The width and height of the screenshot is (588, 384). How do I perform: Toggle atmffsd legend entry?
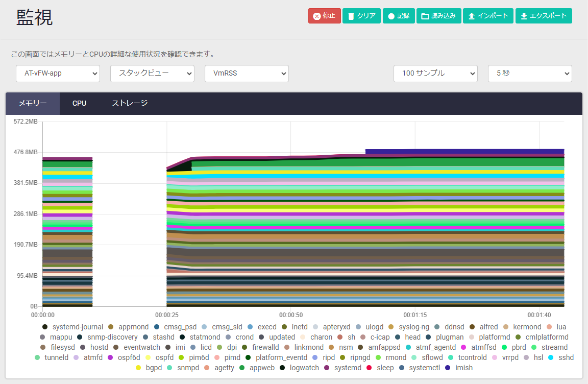[478, 347]
